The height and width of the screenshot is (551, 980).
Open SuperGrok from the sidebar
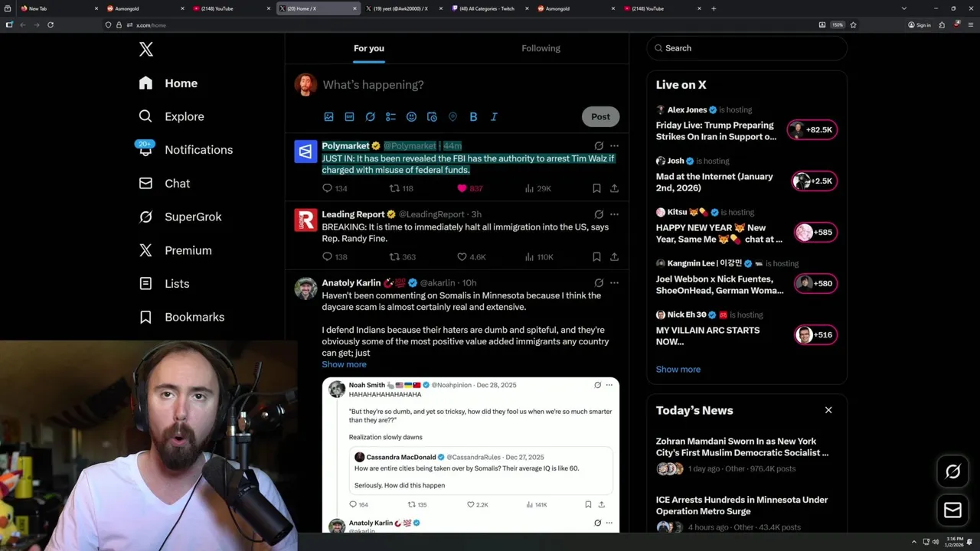[x=181, y=217]
